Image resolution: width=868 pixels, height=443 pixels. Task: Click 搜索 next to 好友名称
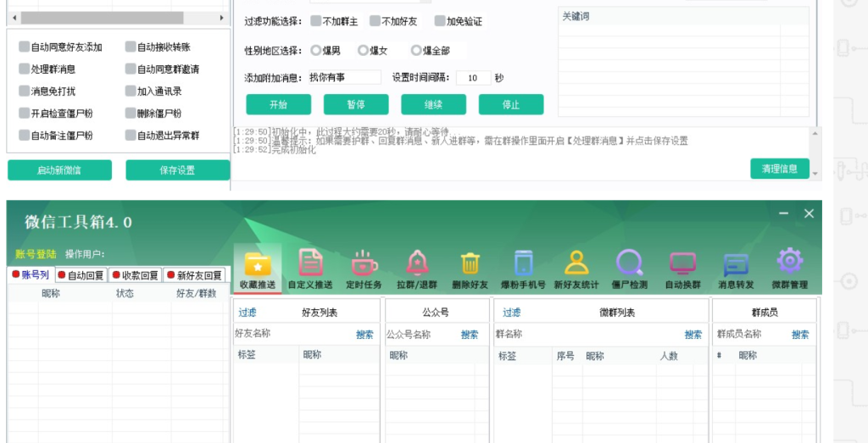click(364, 335)
